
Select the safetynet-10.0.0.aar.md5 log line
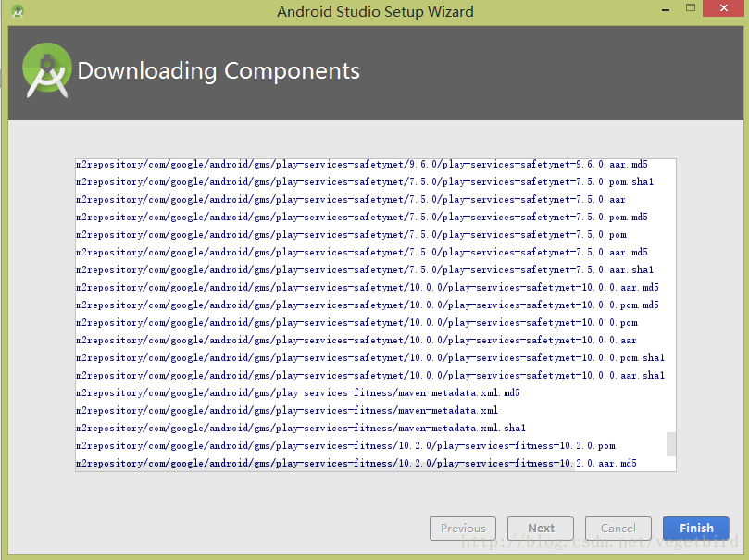tap(368, 287)
